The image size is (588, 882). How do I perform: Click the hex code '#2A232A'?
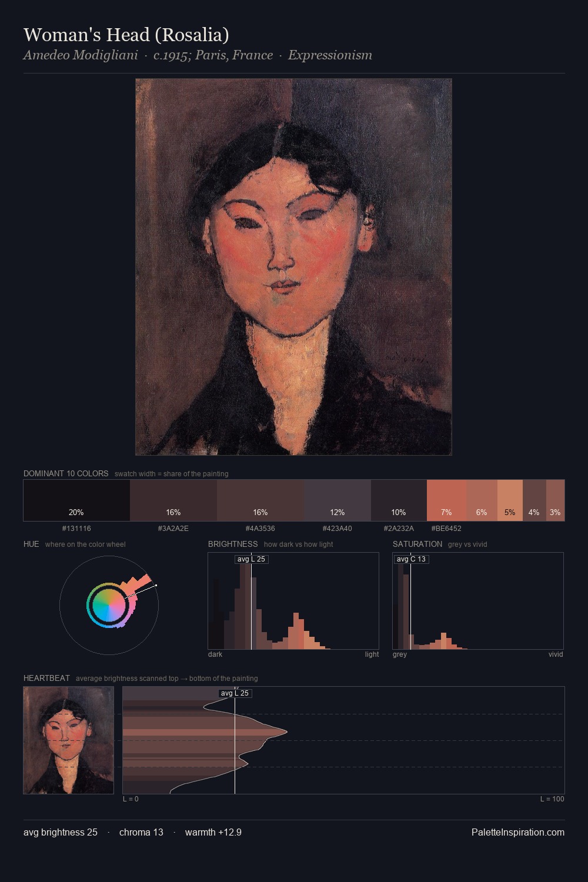pyautogui.click(x=399, y=529)
